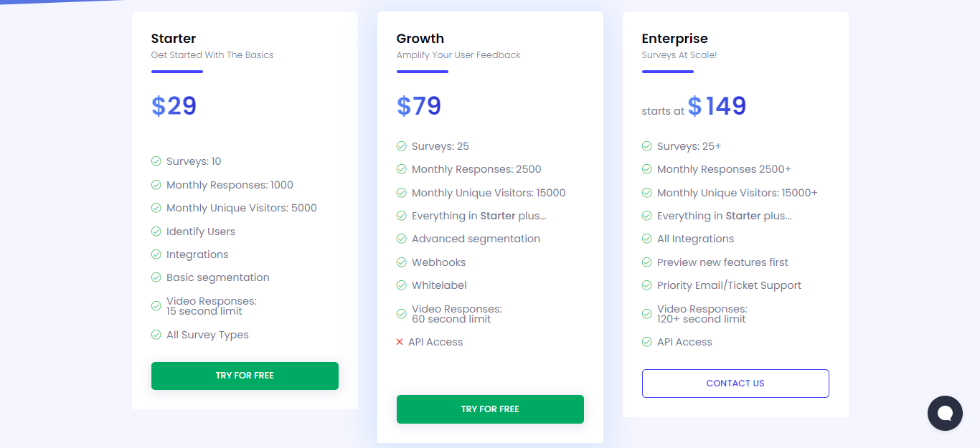Screen dimensions: 980x448
Task: Select the Starter plan heading
Action: (174, 39)
